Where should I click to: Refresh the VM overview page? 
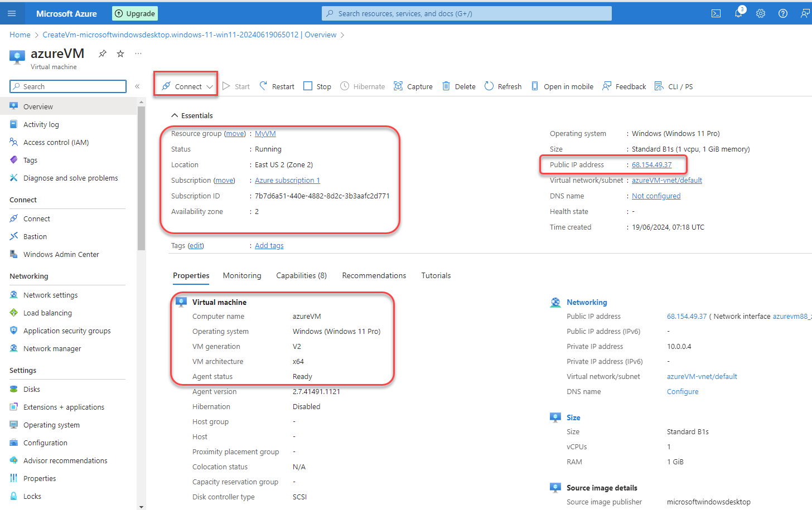click(x=502, y=86)
